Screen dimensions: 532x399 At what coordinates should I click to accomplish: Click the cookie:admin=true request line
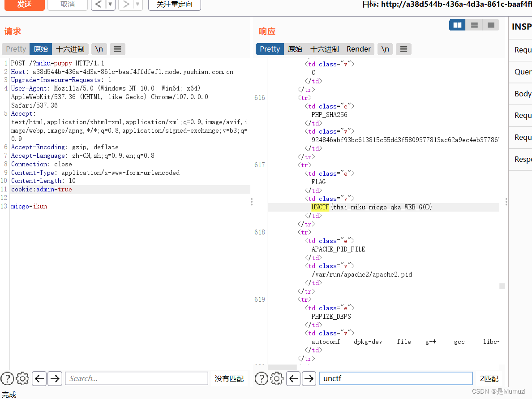pos(41,190)
